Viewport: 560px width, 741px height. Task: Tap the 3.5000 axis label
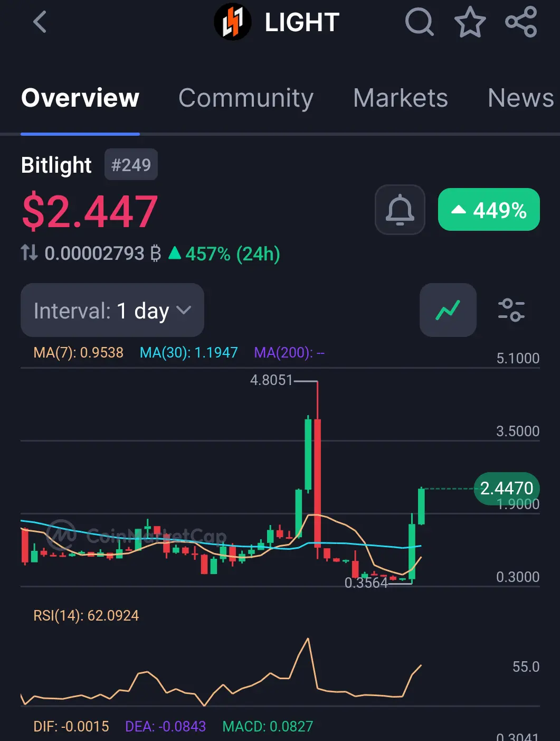pyautogui.click(x=518, y=431)
